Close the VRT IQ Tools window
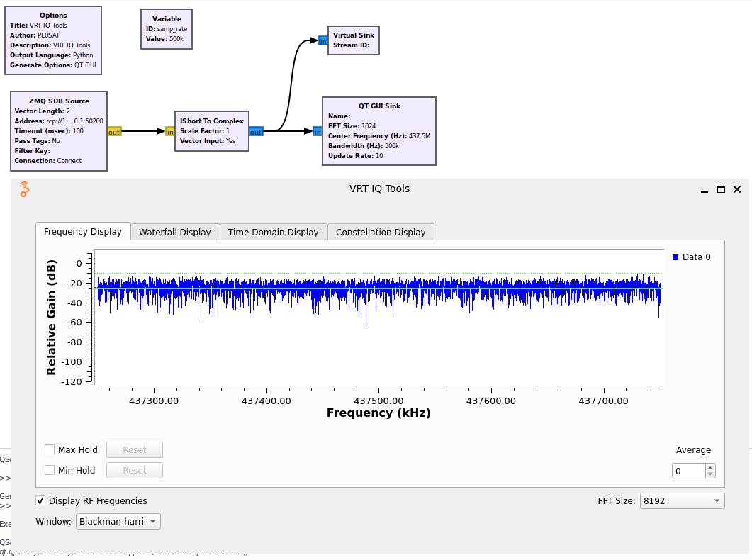752x560 pixels. coord(737,189)
